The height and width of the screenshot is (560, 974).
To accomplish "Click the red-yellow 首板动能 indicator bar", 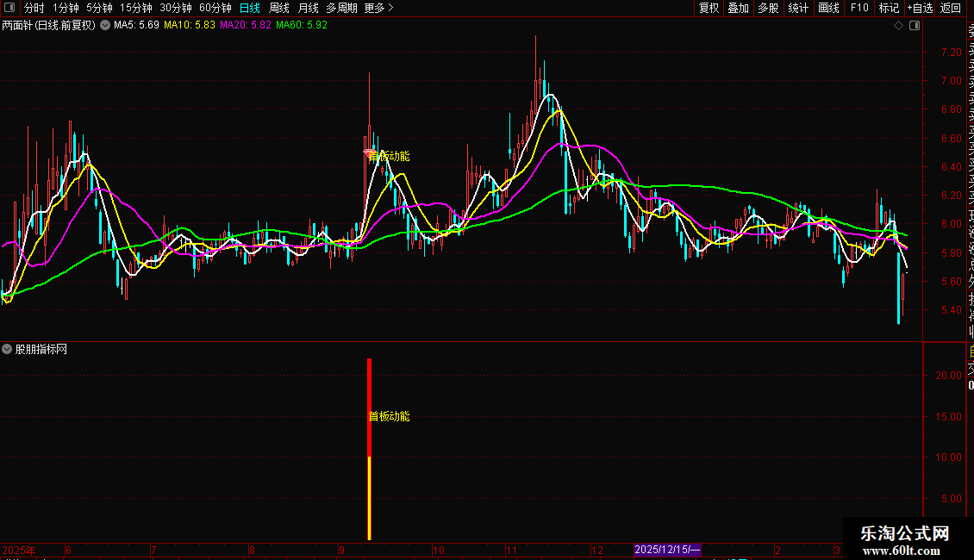I will point(370,448).
